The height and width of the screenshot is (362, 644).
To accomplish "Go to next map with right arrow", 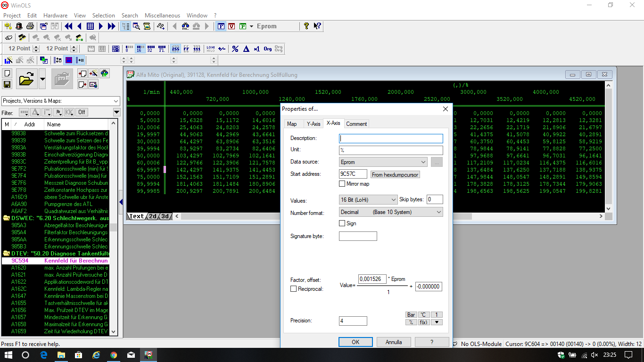I will [x=101, y=26].
